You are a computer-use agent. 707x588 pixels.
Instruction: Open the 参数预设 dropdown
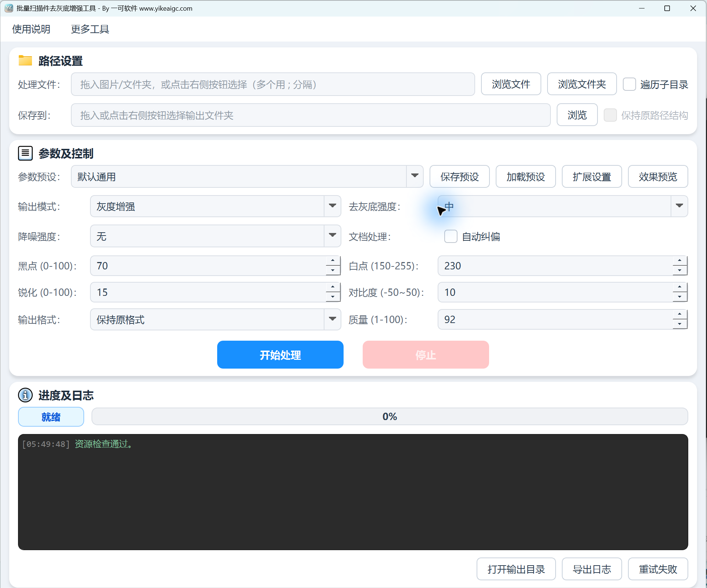247,177
